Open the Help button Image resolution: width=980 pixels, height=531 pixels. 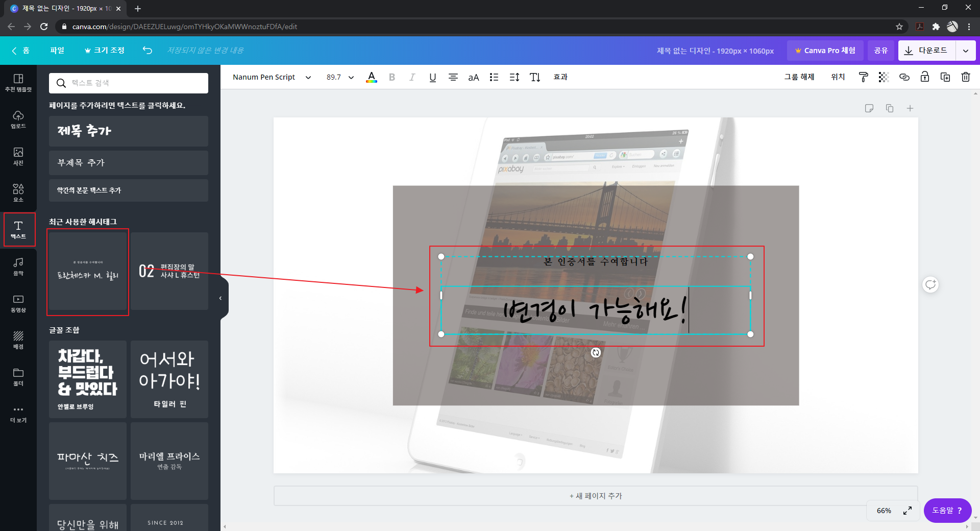[947, 511]
